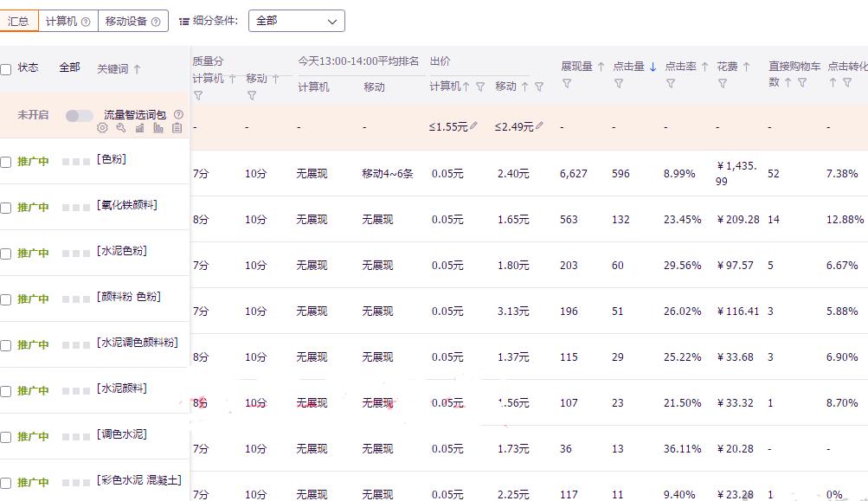Image resolution: width=868 pixels, height=501 pixels.
Task: Check the [色粉] keyword row
Action: [6, 162]
